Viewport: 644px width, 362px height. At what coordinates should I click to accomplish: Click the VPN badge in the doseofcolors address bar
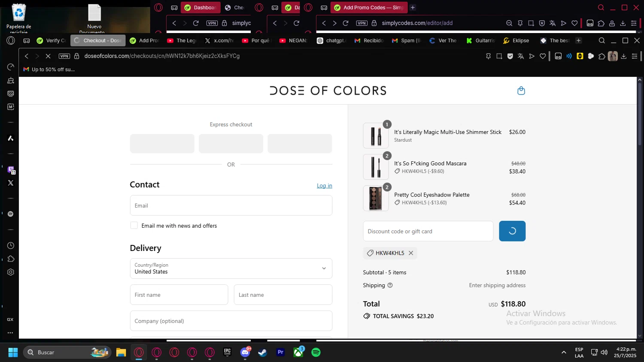click(x=64, y=56)
